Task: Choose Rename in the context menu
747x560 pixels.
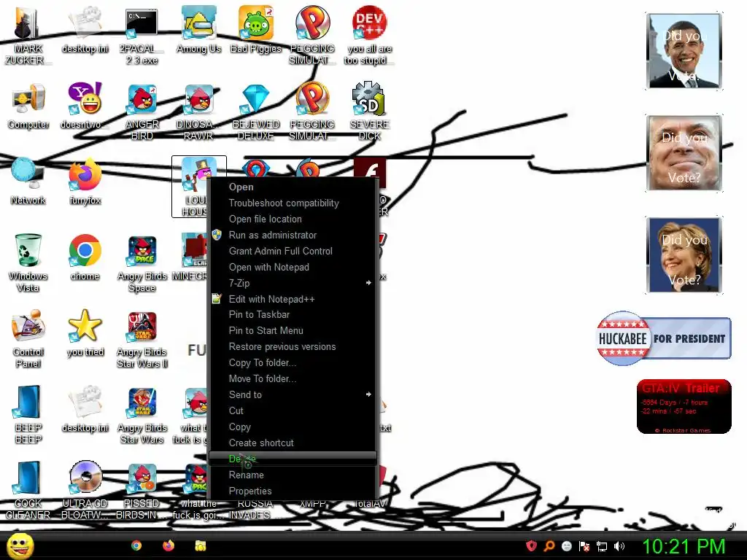Action: click(293, 475)
